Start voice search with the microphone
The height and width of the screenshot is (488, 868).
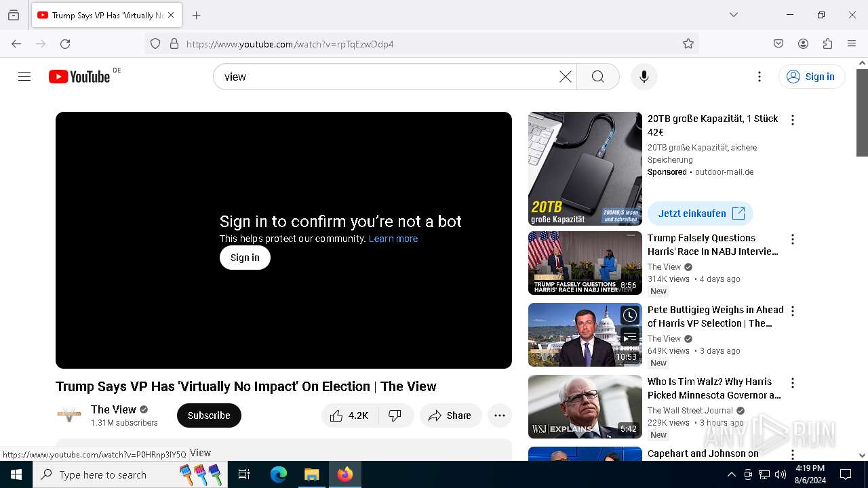pos(644,77)
